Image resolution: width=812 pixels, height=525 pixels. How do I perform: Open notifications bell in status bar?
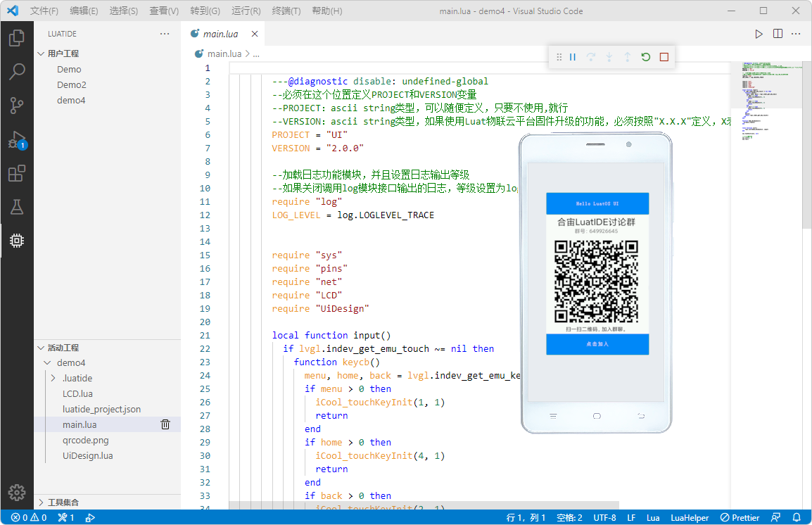click(797, 517)
